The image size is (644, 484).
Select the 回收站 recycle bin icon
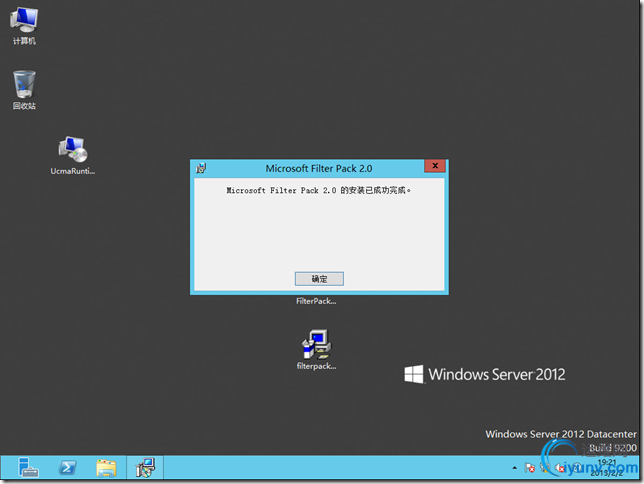[24, 90]
